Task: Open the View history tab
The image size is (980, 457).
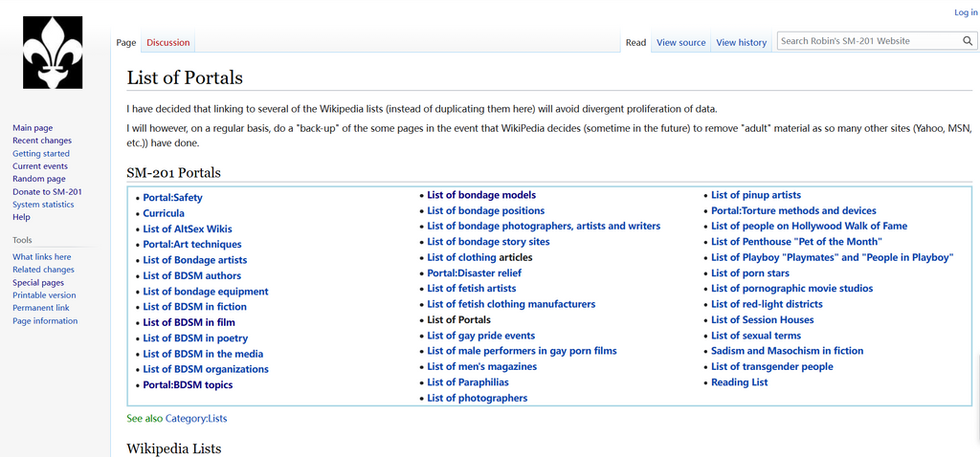Action: (741, 42)
